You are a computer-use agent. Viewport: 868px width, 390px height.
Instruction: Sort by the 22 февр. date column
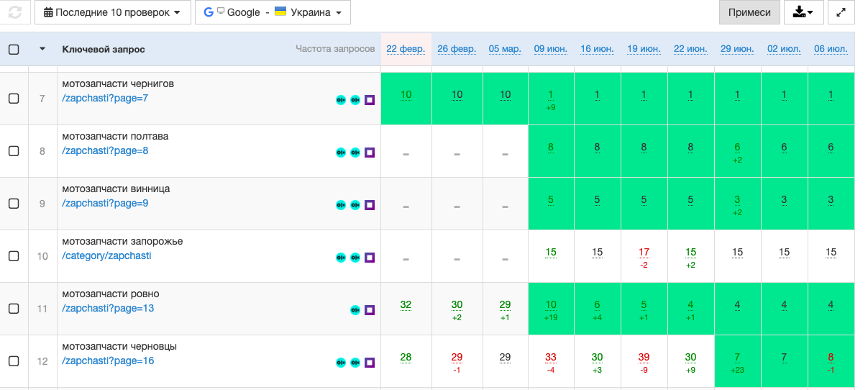coord(406,49)
